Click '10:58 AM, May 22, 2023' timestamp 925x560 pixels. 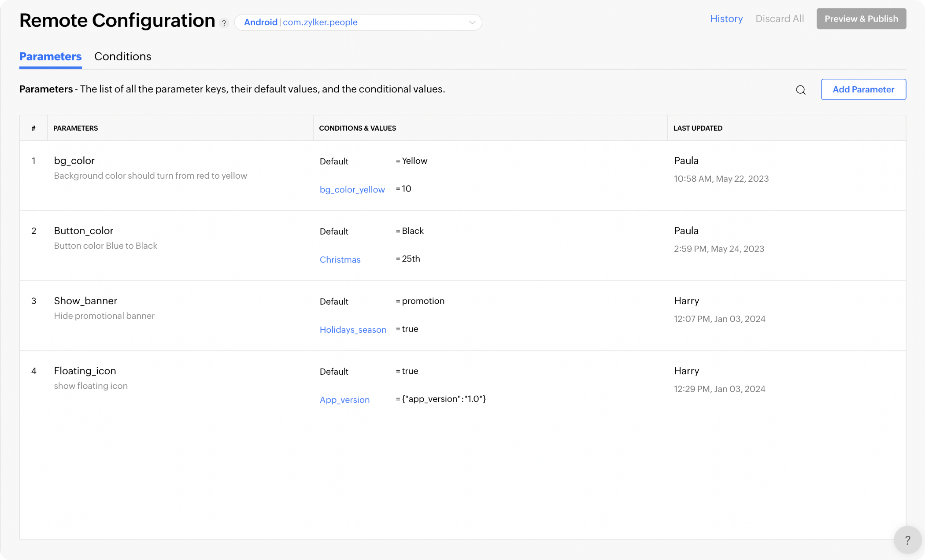[x=721, y=178]
